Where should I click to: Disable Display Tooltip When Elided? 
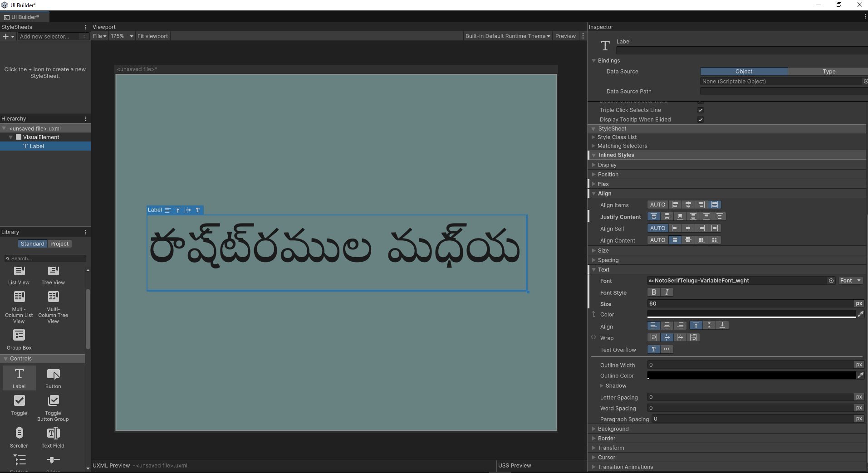(700, 119)
